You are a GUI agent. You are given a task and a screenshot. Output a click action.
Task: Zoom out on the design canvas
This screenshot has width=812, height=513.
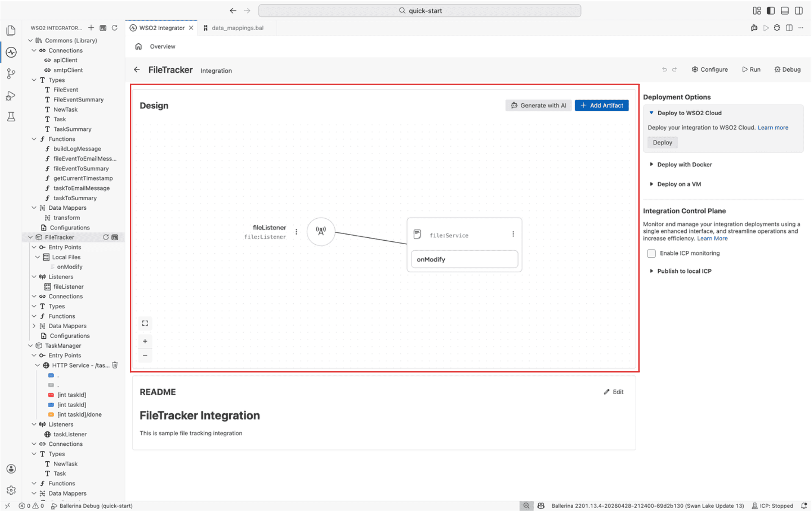coord(145,355)
